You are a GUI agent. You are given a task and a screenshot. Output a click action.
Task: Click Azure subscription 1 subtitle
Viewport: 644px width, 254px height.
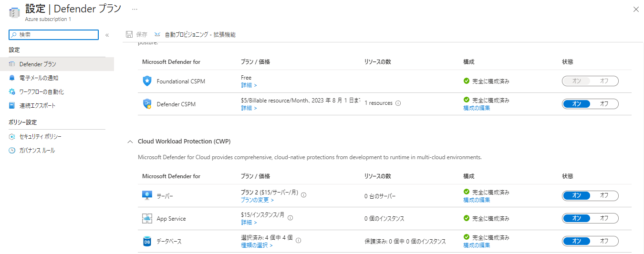pyautogui.click(x=48, y=19)
